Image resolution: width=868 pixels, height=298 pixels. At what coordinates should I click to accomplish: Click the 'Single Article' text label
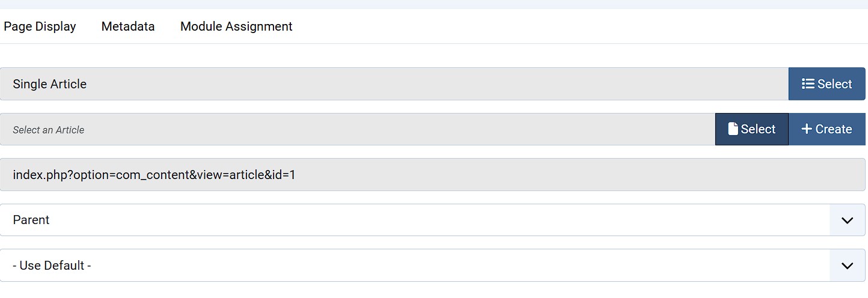click(50, 84)
